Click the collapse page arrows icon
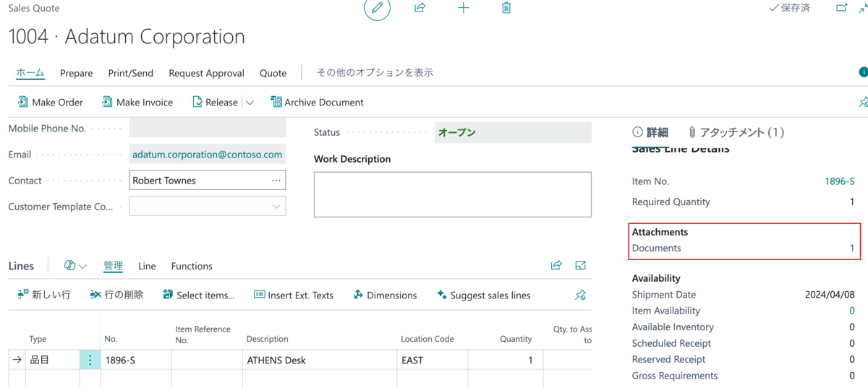The image size is (868, 388). 863,8
